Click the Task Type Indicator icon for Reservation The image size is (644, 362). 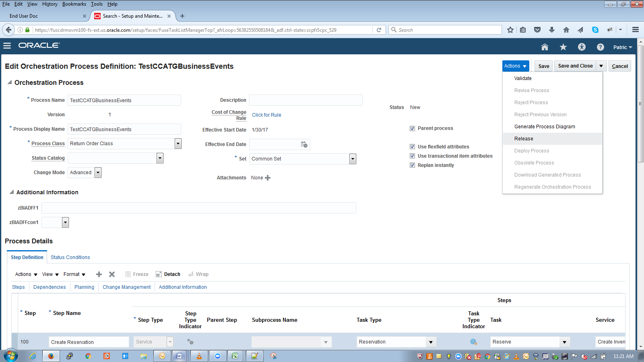tap(474, 342)
